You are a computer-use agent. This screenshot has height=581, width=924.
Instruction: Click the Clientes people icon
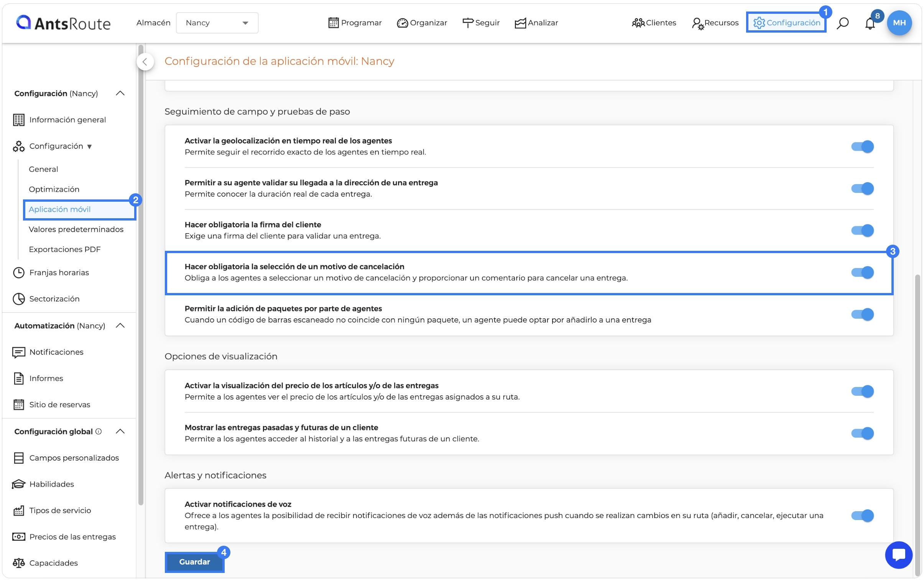click(638, 23)
